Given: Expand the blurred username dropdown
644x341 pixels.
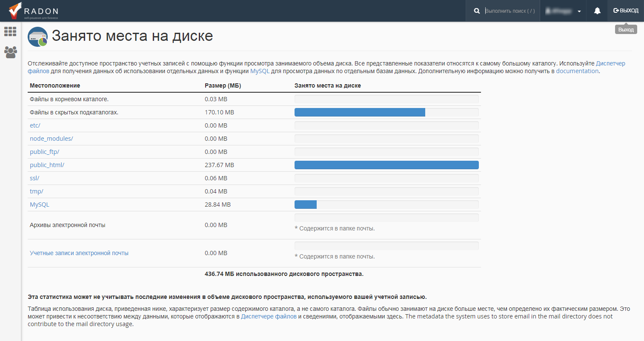Looking at the screenshot, I should click(x=563, y=11).
